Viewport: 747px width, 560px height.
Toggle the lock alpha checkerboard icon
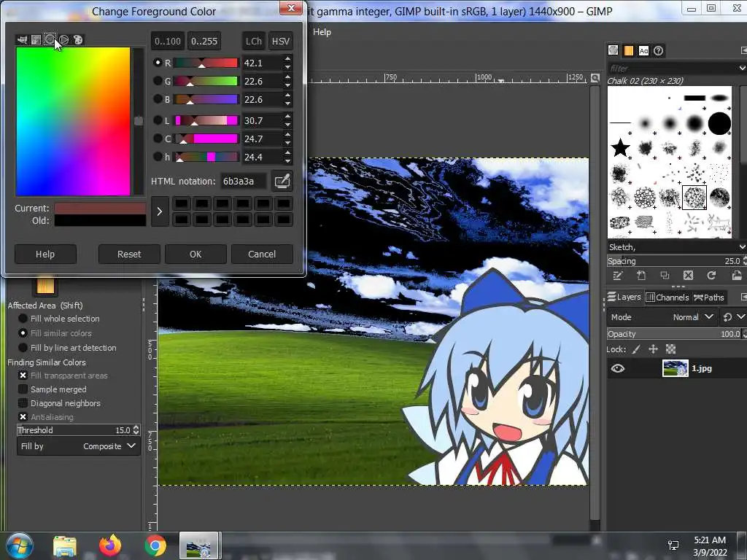(x=671, y=349)
